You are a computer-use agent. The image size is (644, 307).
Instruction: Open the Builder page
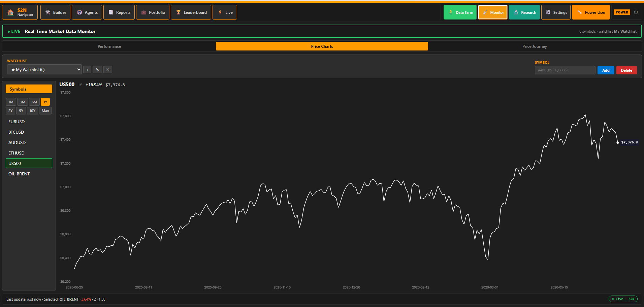click(56, 12)
